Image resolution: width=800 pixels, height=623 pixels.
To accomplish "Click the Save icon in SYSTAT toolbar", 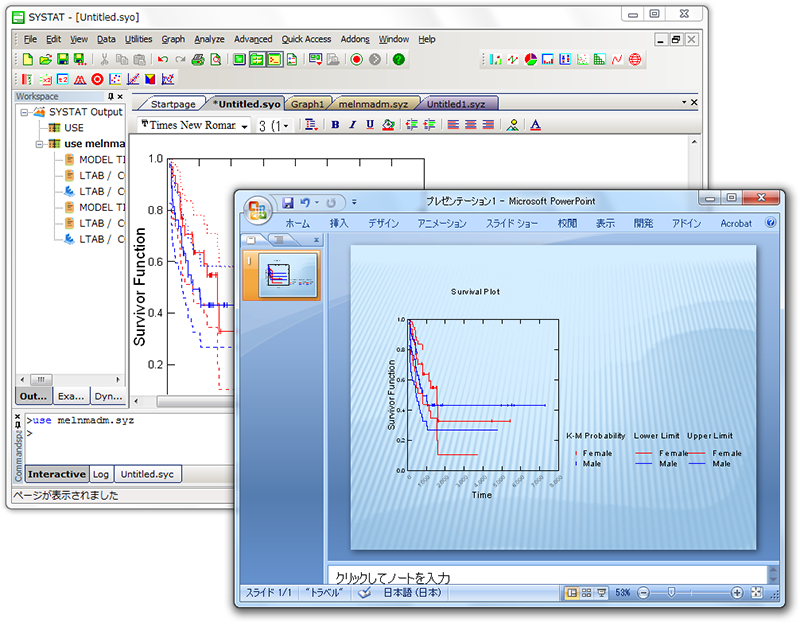I will [x=62, y=60].
